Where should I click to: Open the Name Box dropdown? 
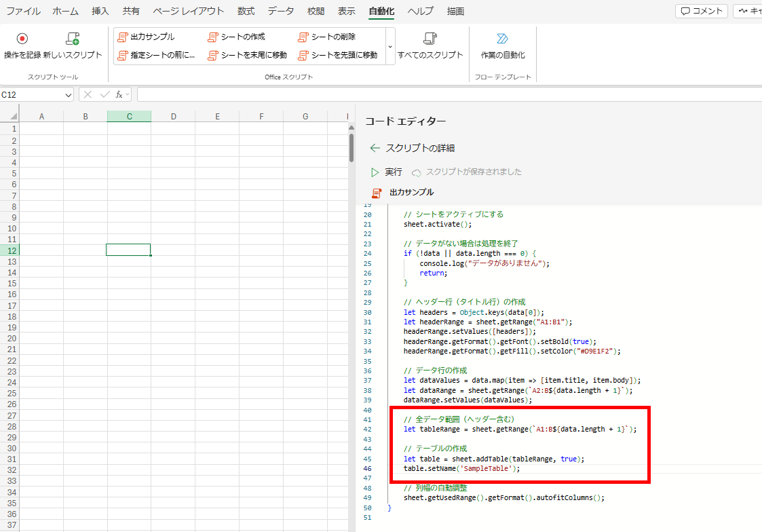tap(68, 94)
